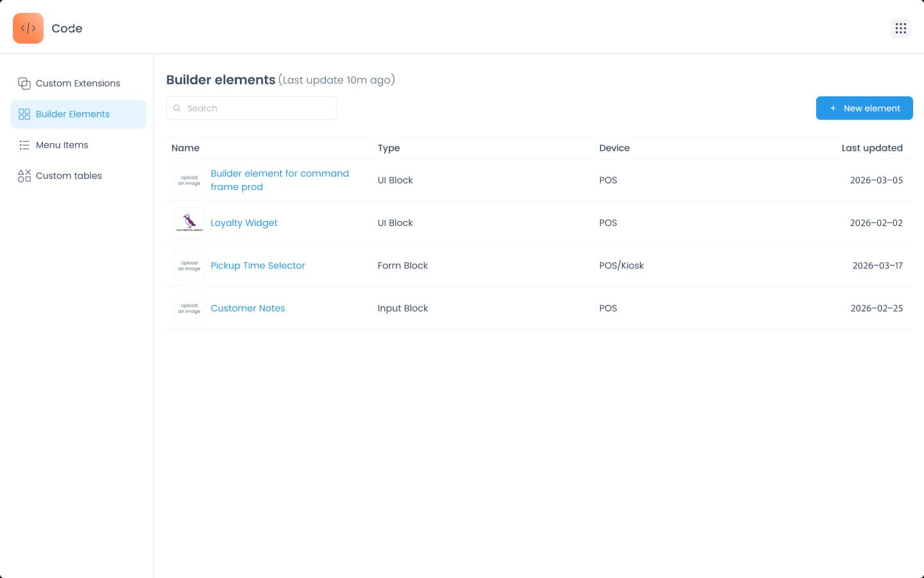The height and width of the screenshot is (578, 924).
Task: Click UI Block type in Loyalty Widget row
Action: (x=395, y=223)
